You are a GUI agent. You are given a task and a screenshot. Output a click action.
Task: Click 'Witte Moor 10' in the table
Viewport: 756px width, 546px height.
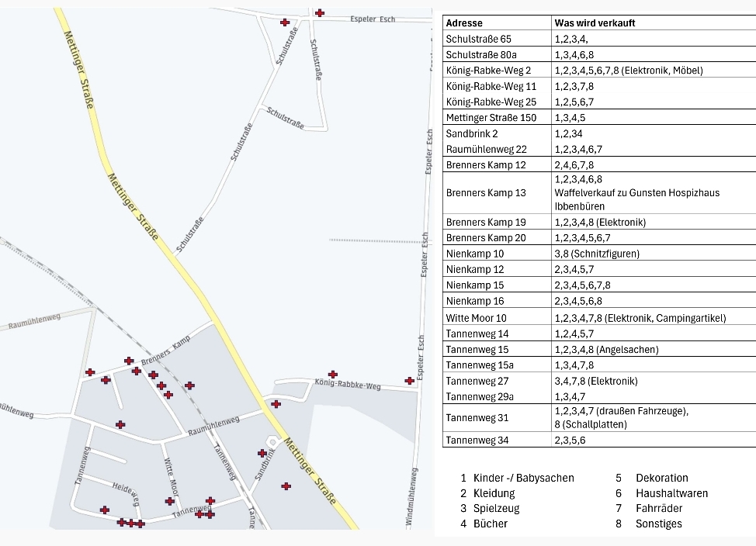pyautogui.click(x=497, y=318)
